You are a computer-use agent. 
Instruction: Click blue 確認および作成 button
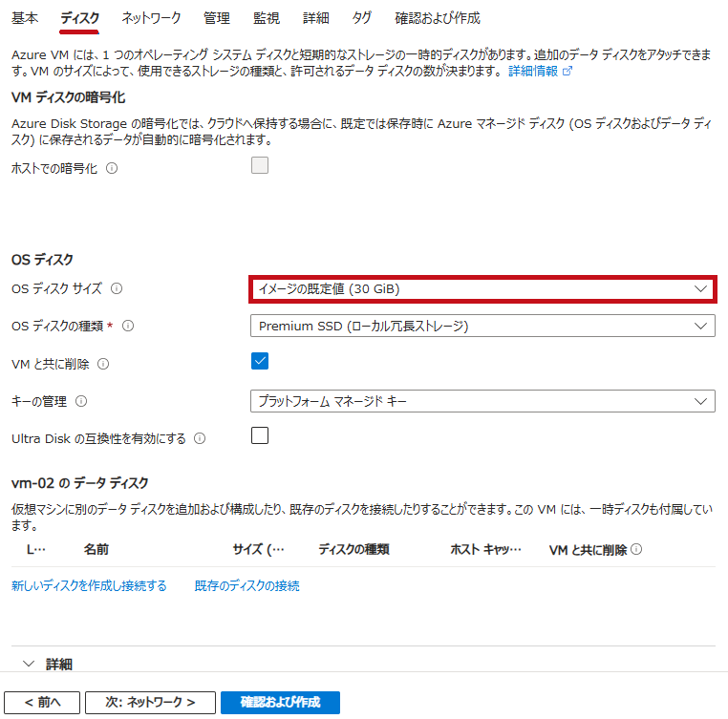pyautogui.click(x=281, y=702)
